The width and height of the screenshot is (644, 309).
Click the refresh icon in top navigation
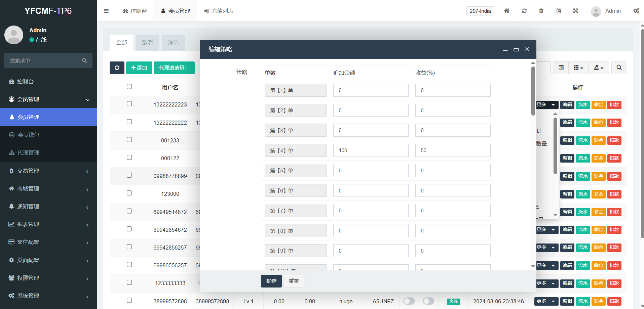click(524, 11)
